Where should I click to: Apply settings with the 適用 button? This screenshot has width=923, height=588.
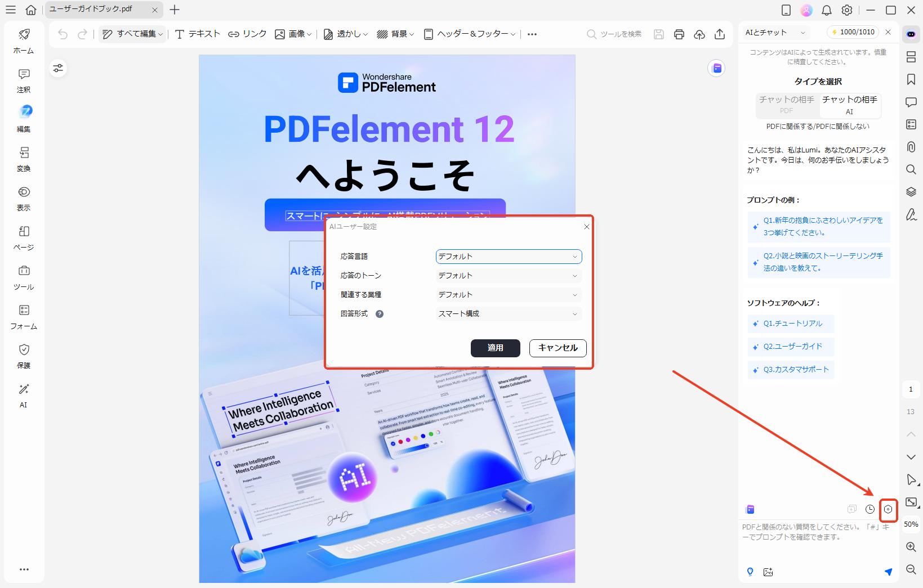point(495,348)
